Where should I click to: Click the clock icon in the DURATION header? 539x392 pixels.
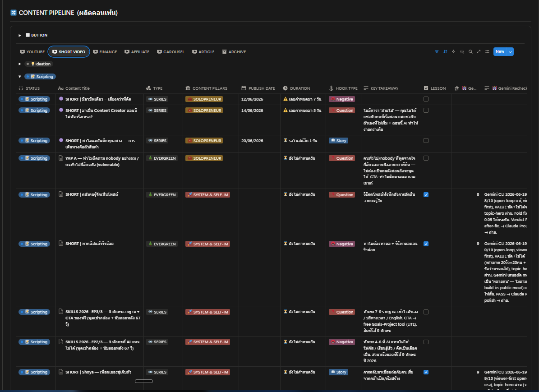[x=286, y=88]
